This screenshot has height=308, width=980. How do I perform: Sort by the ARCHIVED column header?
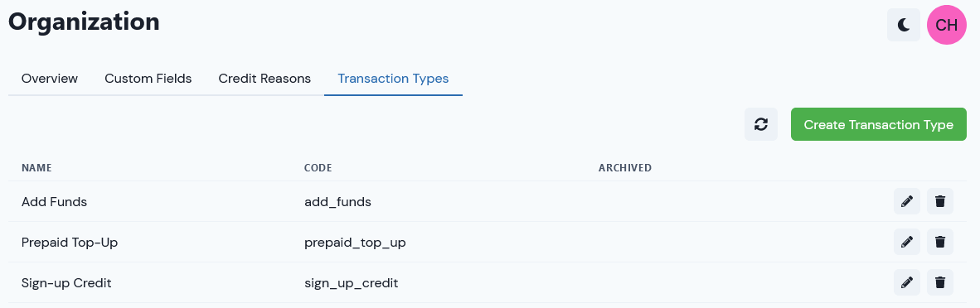click(x=625, y=168)
